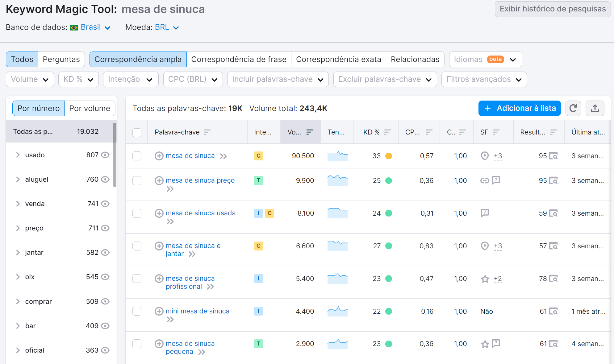Check the checkbox for 'mini mesa de sinuca'
614x364 pixels.
coord(137,311)
